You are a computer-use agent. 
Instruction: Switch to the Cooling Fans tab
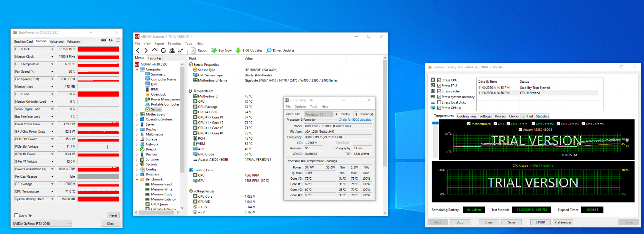tap(466, 116)
